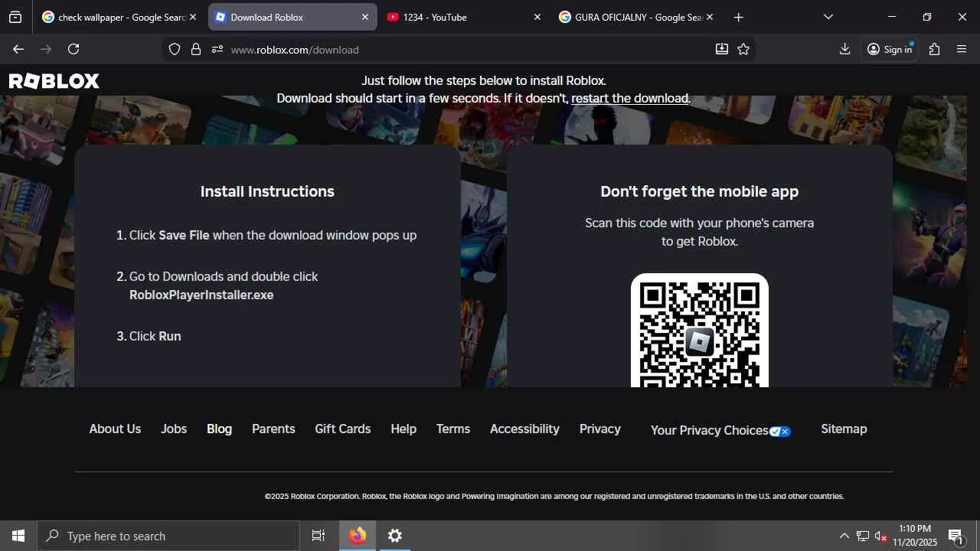
Task: Click the Roblox logo
Action: click(x=54, y=81)
